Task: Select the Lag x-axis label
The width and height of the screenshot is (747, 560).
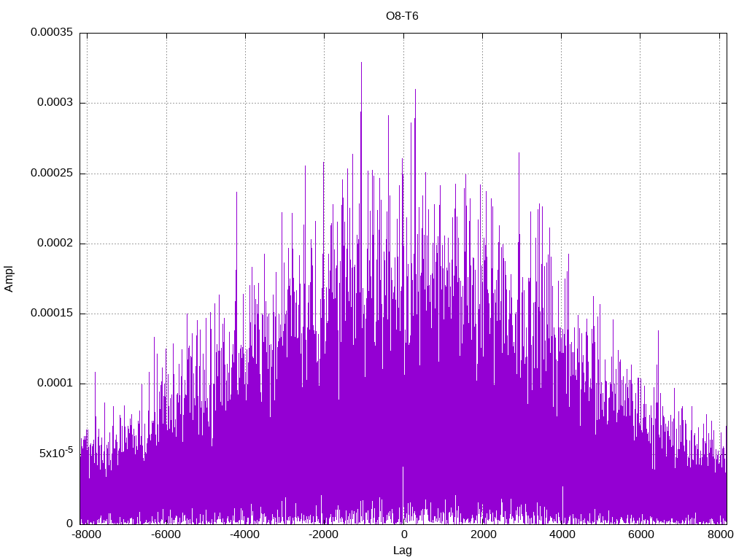Action: click(402, 551)
